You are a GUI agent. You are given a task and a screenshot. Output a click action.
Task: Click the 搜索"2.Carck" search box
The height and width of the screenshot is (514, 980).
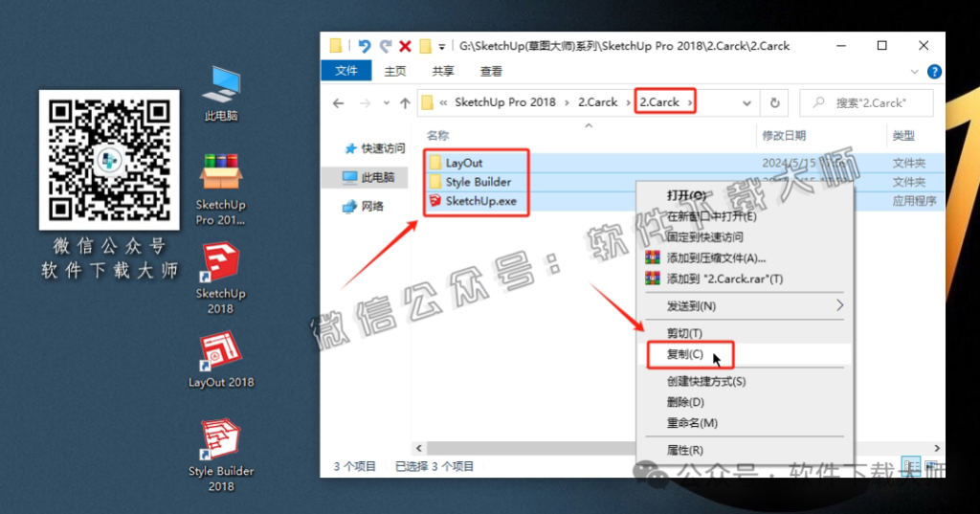867,103
